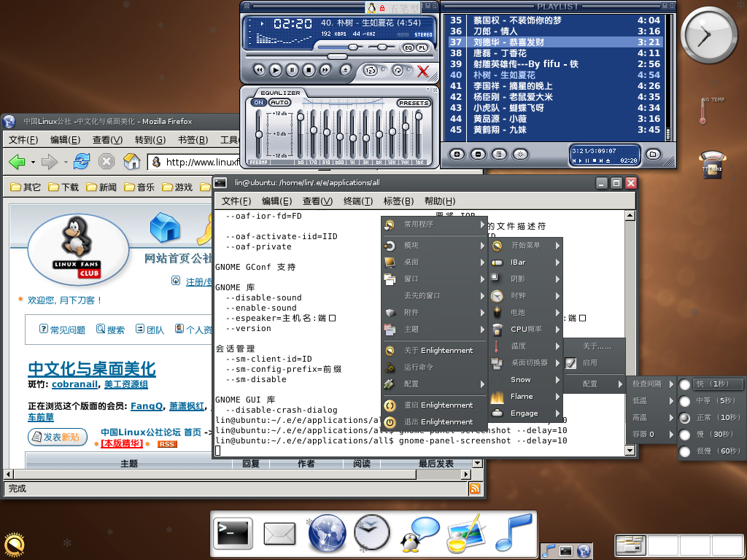Viewport: 747px width, 560px height.
Task: Skip to next track in the music player
Action: click(x=325, y=71)
